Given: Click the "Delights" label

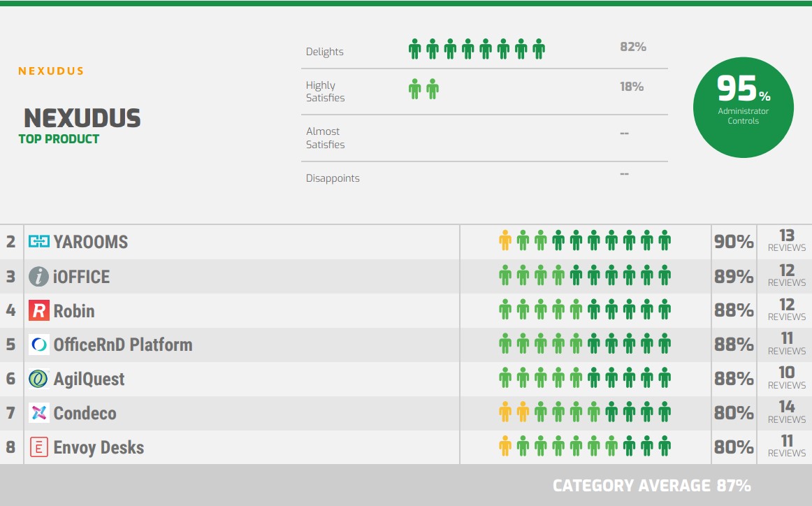Looking at the screenshot, I should [x=325, y=52].
